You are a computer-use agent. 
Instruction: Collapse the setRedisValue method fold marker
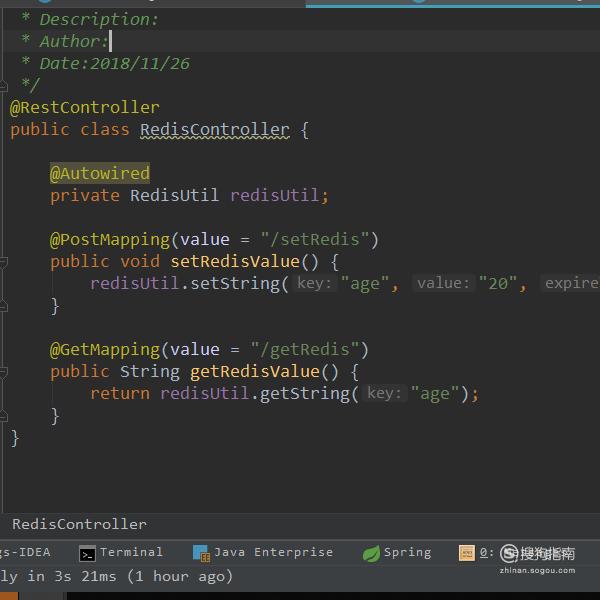pos(3,262)
